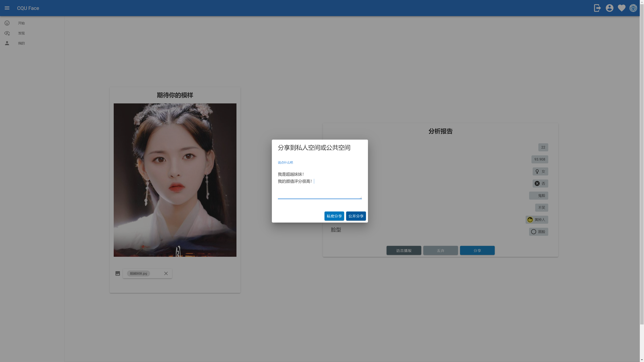Click the score value 93.908

coord(540,159)
